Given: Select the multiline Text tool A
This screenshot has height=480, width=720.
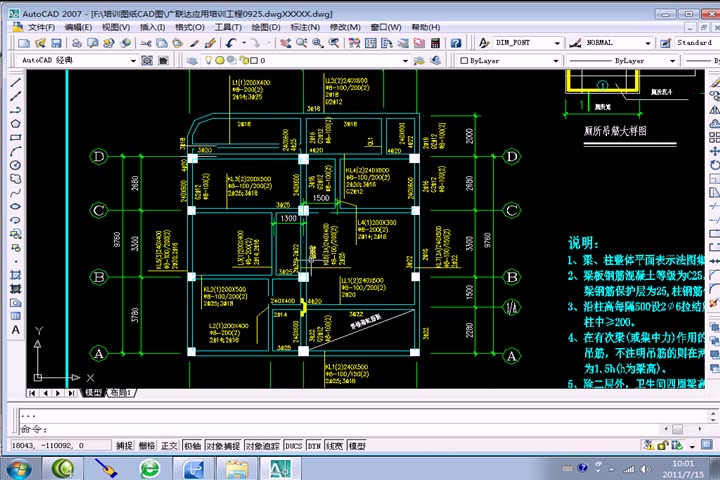Looking at the screenshot, I should (x=15, y=330).
